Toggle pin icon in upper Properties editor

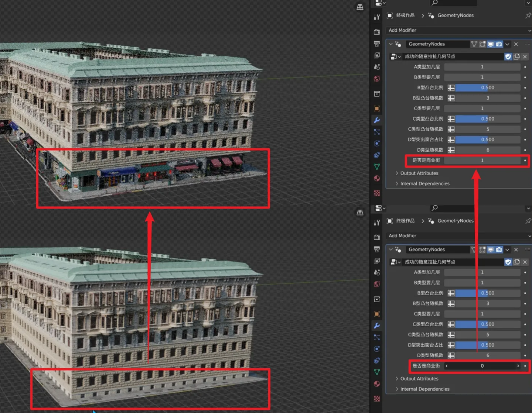tap(528, 16)
